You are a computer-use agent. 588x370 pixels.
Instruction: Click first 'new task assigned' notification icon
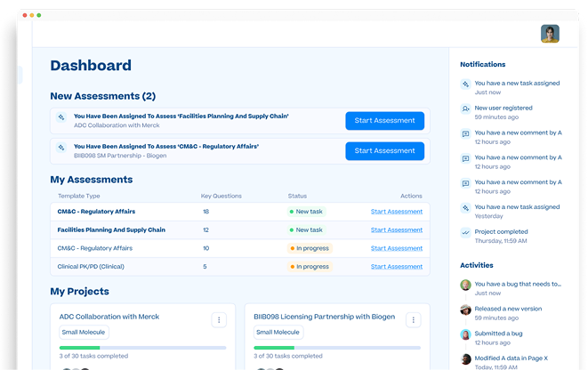tap(465, 84)
